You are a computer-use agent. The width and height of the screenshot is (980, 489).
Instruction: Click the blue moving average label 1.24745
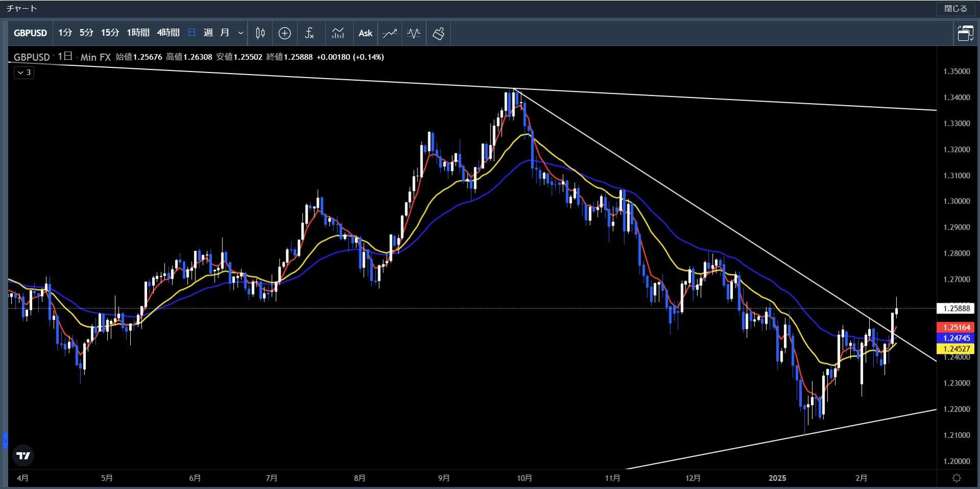coord(956,338)
